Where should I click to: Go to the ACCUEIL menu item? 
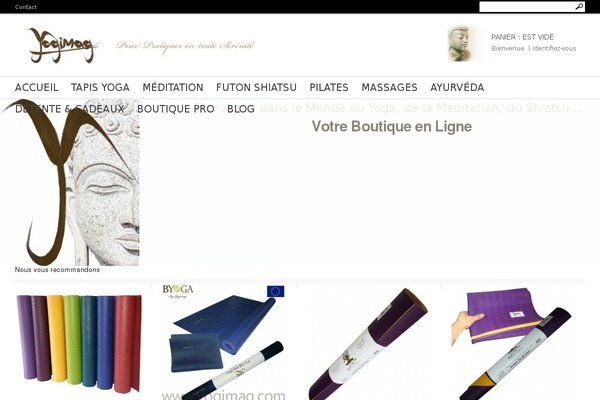point(37,87)
